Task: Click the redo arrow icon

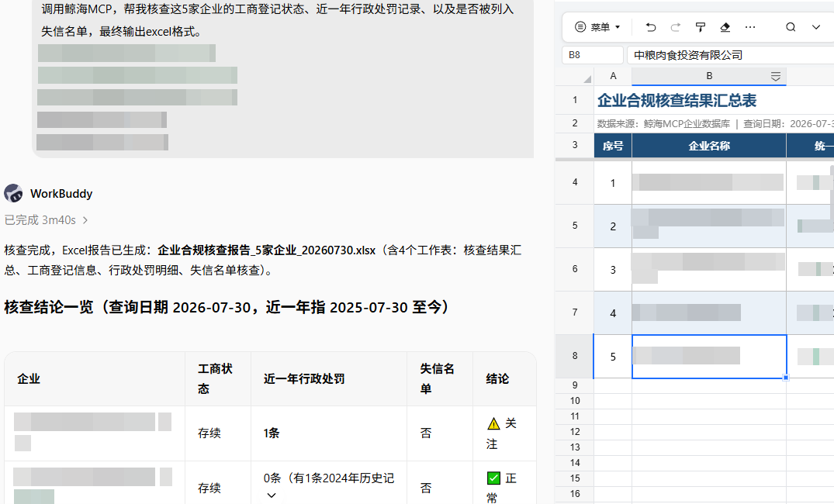Action: click(x=676, y=27)
